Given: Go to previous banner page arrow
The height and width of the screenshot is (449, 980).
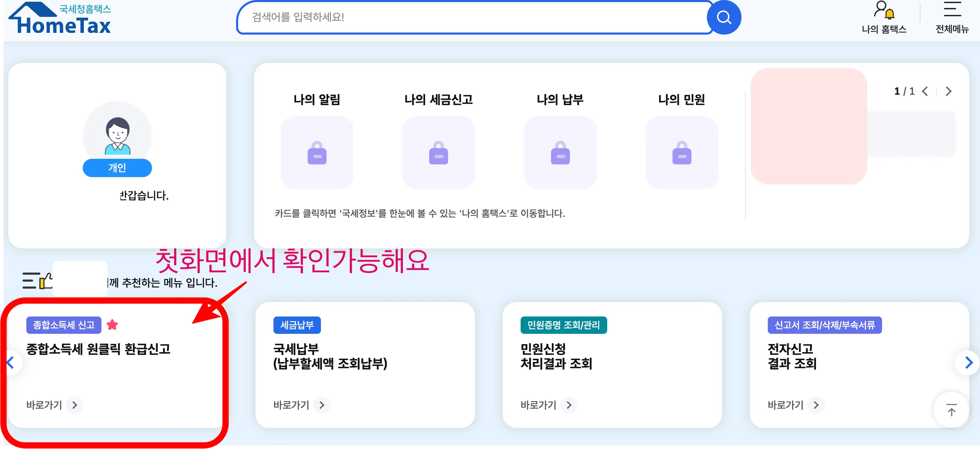Looking at the screenshot, I should [x=925, y=92].
